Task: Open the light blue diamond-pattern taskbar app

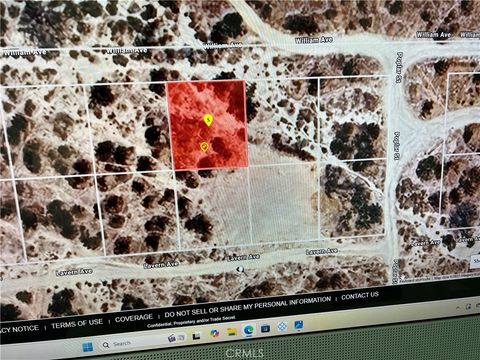Action: 282,326
